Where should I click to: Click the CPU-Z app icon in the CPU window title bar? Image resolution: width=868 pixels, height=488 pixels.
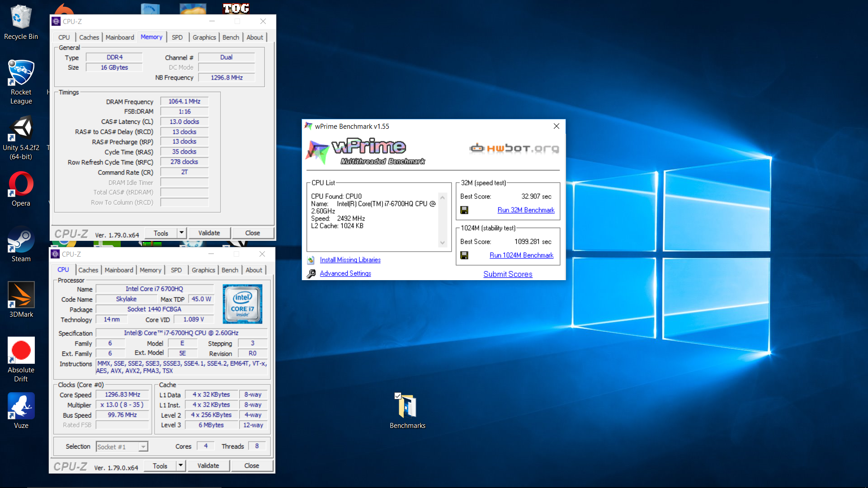(x=55, y=254)
